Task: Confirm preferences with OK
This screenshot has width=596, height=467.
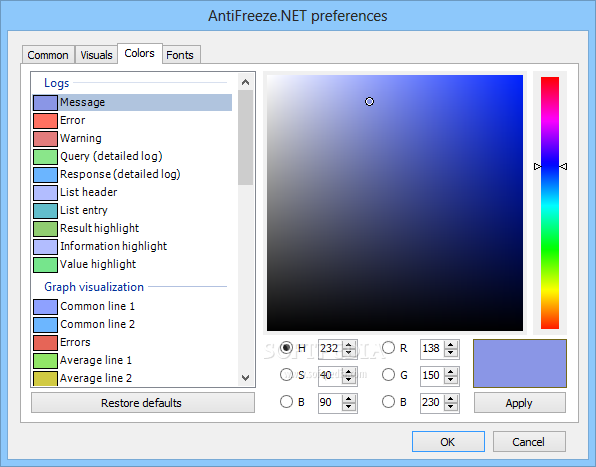Action: [448, 442]
